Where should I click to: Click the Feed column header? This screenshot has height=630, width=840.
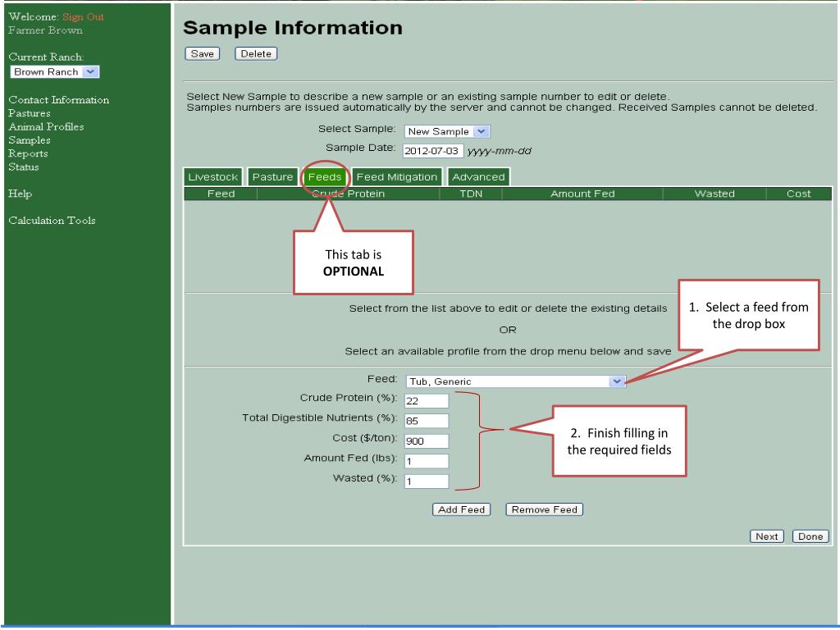tap(221, 194)
